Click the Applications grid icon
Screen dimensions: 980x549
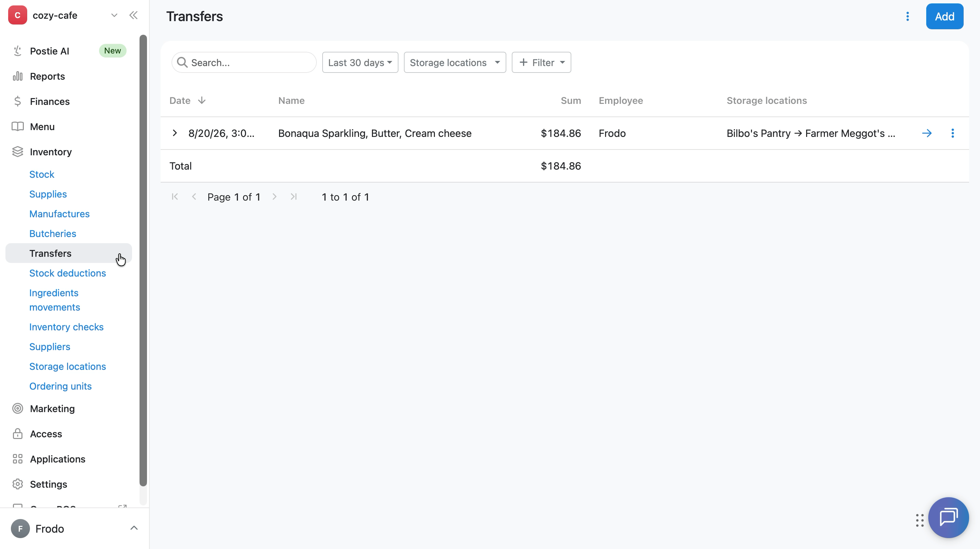pos(17,459)
